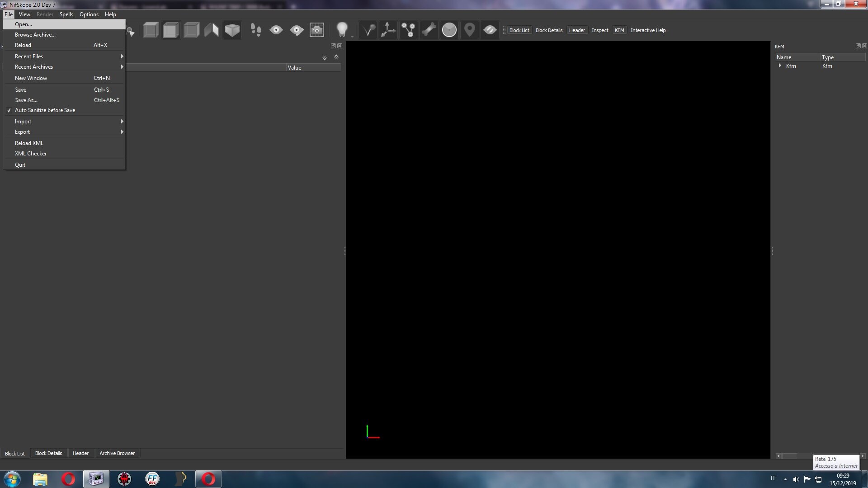Select Browse Archive... menu entry
This screenshot has width=868, height=488.
point(64,35)
